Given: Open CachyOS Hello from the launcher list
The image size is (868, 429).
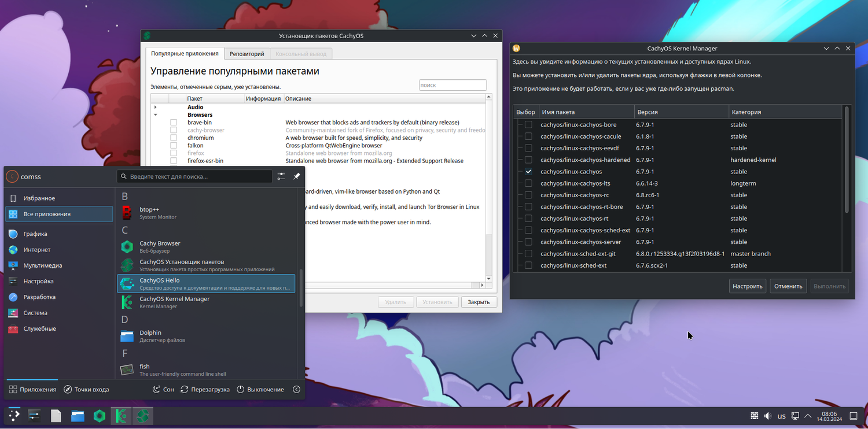Looking at the screenshot, I should (206, 283).
